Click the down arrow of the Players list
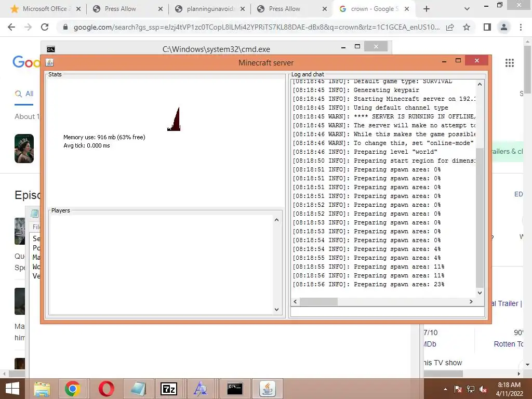This screenshot has height=399, width=532. [x=276, y=310]
